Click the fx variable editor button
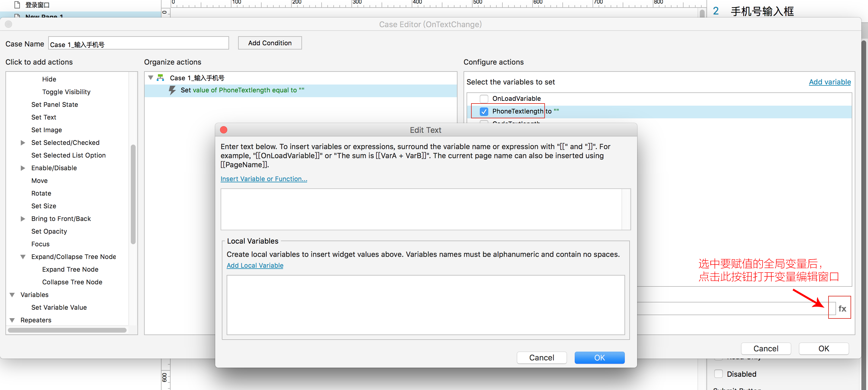 (x=842, y=308)
